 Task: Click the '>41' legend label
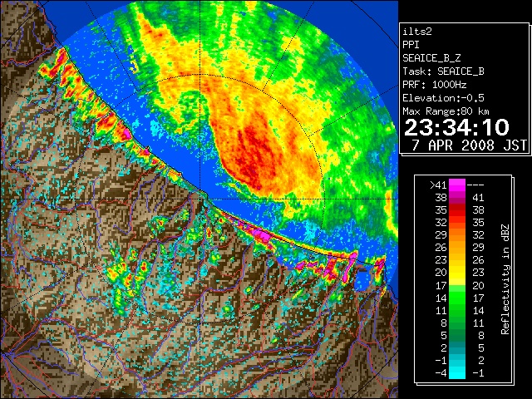click(438, 185)
